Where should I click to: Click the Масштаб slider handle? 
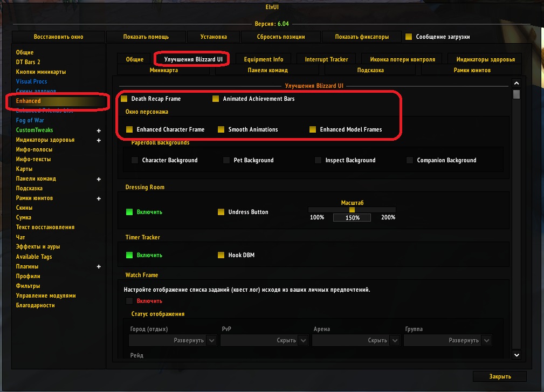pos(352,210)
